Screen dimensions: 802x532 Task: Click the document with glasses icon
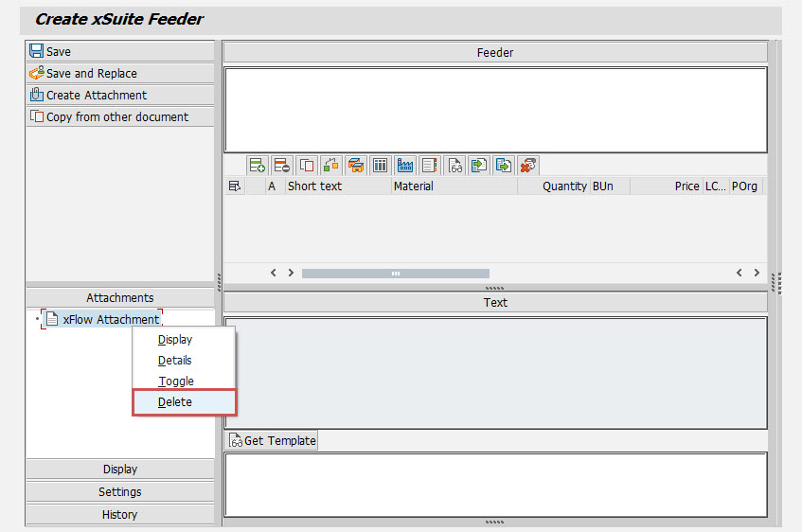click(454, 166)
